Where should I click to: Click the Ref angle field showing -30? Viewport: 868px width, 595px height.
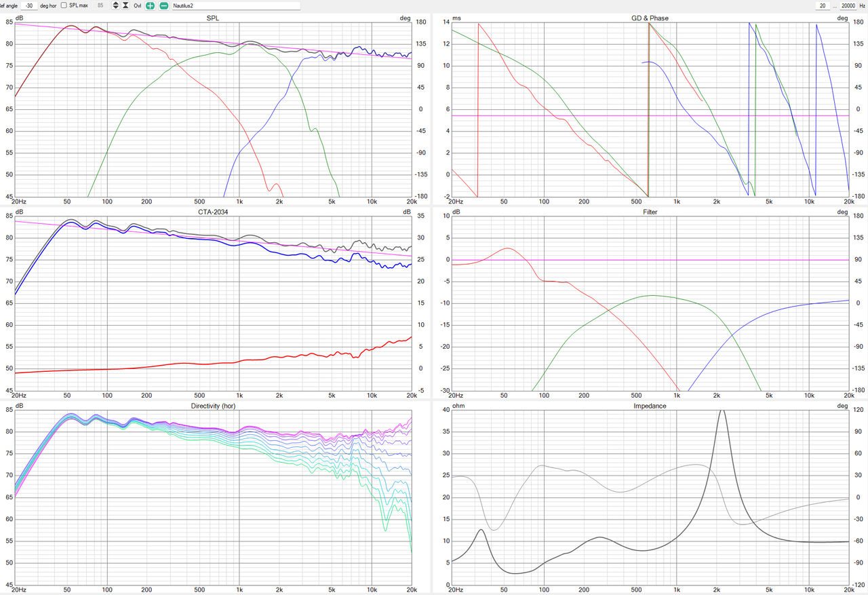[29, 5]
